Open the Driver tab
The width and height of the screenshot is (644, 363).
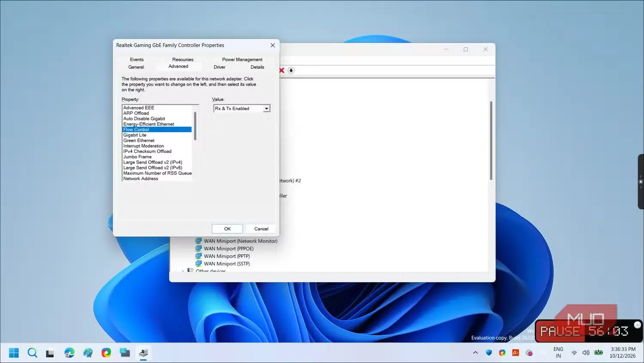220,67
